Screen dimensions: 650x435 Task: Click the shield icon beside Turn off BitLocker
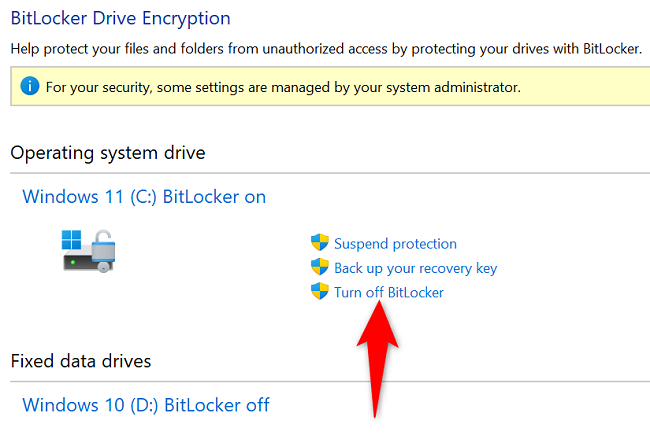tap(320, 292)
